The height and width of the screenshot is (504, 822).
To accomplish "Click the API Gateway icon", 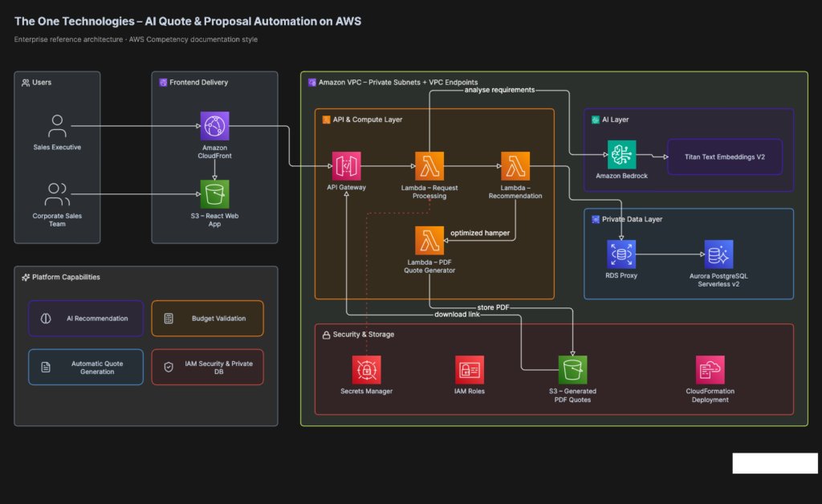I will coord(347,166).
